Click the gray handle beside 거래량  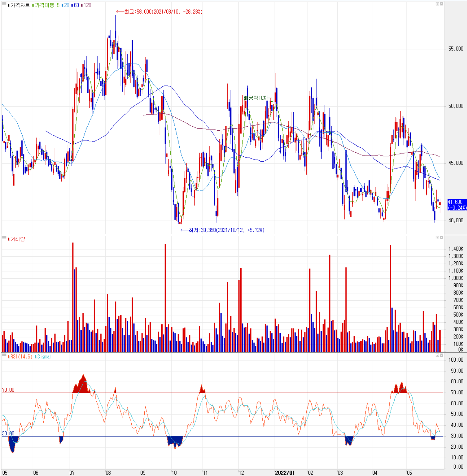coord(4,237)
